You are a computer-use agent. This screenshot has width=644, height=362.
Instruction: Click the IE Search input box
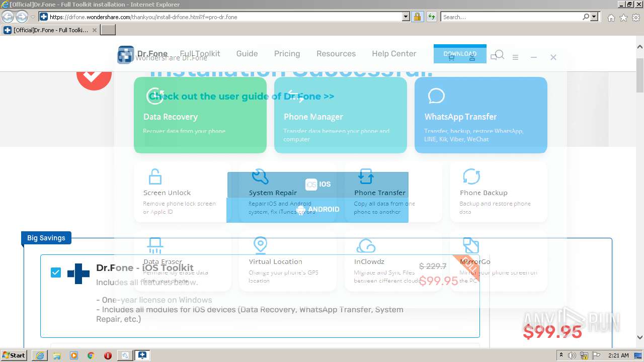click(x=511, y=17)
